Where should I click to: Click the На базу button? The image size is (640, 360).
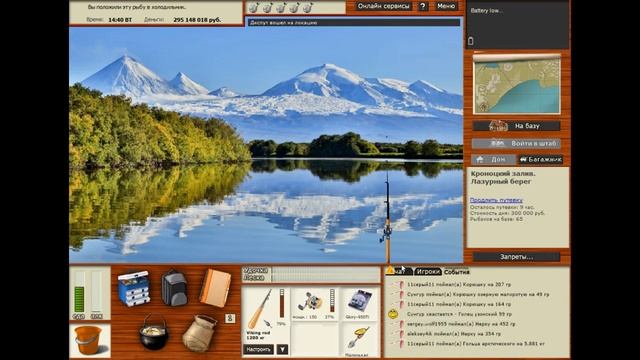coord(516,126)
